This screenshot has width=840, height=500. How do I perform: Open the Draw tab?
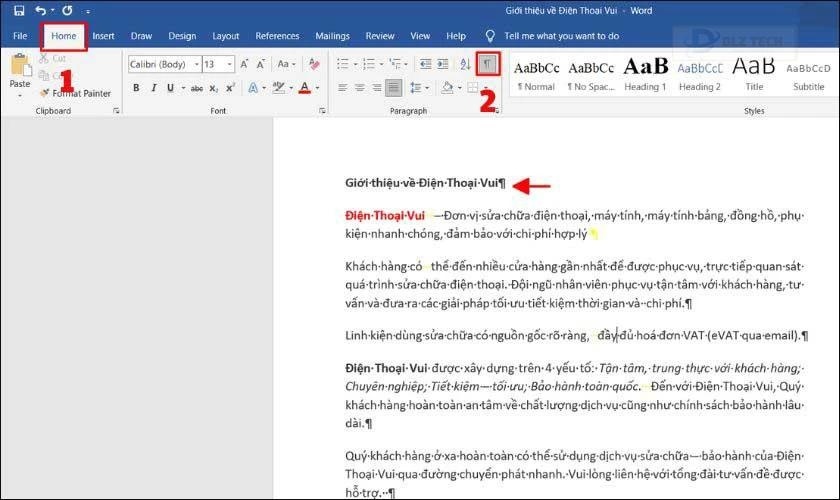point(141,36)
